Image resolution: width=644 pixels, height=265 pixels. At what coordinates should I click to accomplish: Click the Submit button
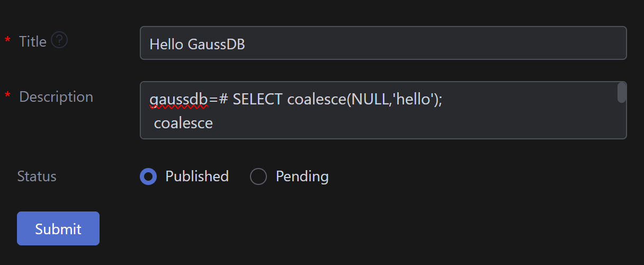58,228
